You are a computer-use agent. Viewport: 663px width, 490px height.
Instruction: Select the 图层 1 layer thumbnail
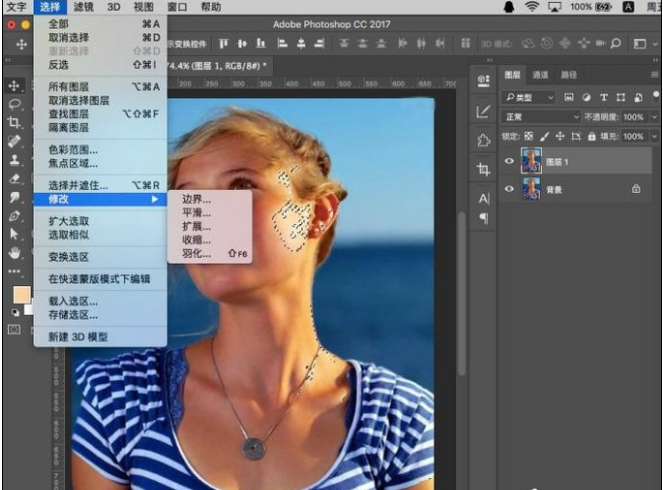tap(531, 160)
